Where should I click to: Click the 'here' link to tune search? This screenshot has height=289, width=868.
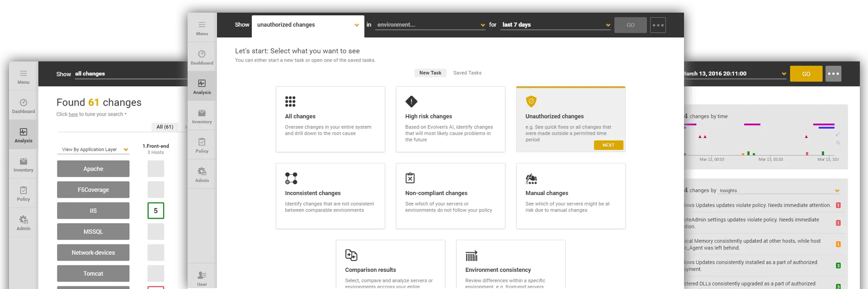click(73, 115)
